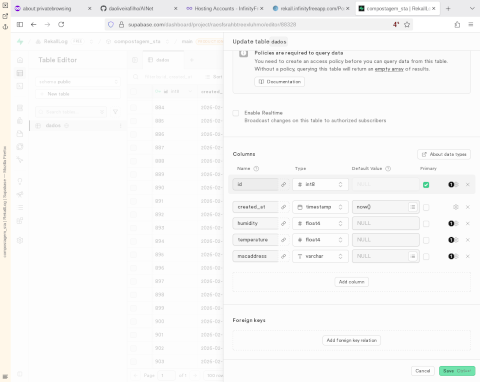This screenshot has width=480, height=382.
Task: Toggle the browser sidebar icon
Action: tap(20, 24)
